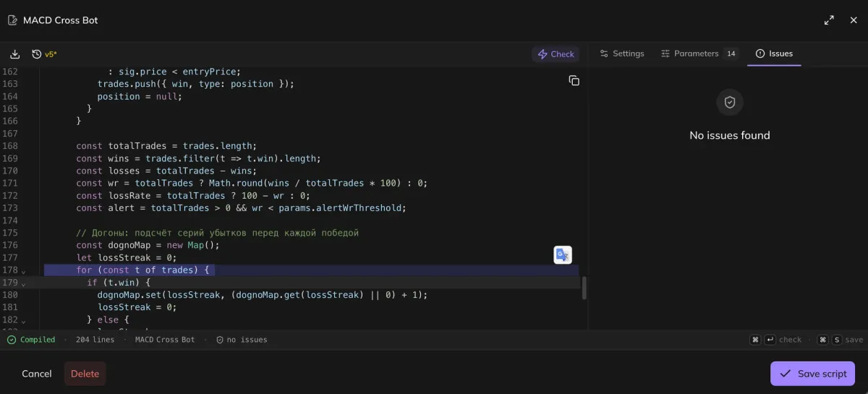Click line number 163 in gutter
This screenshot has height=394, width=868.
point(10,84)
